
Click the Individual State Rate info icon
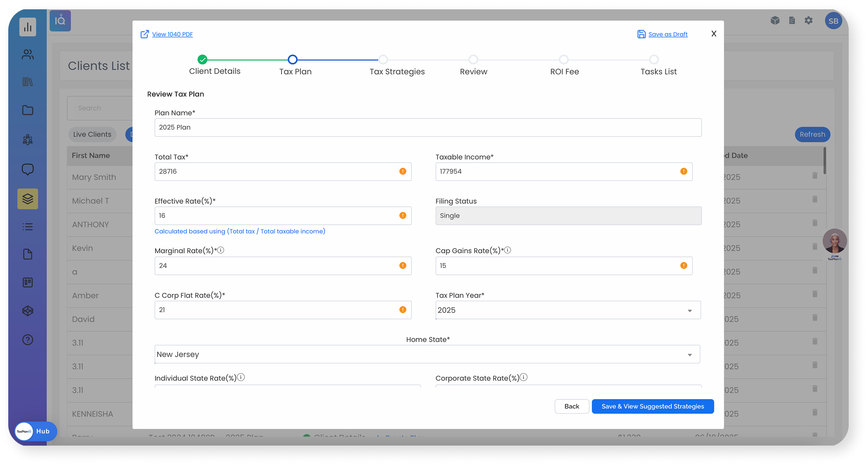click(241, 377)
